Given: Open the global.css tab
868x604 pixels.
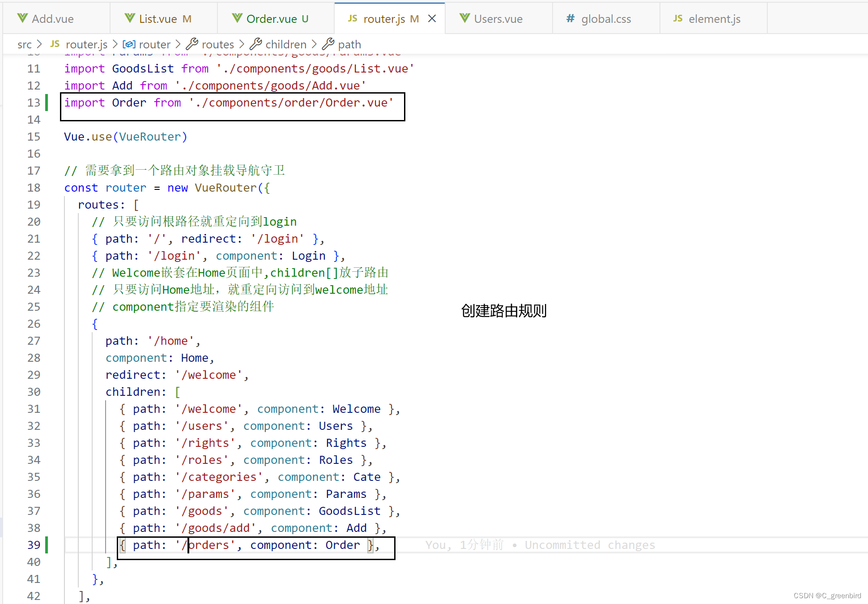Looking at the screenshot, I should pos(606,19).
